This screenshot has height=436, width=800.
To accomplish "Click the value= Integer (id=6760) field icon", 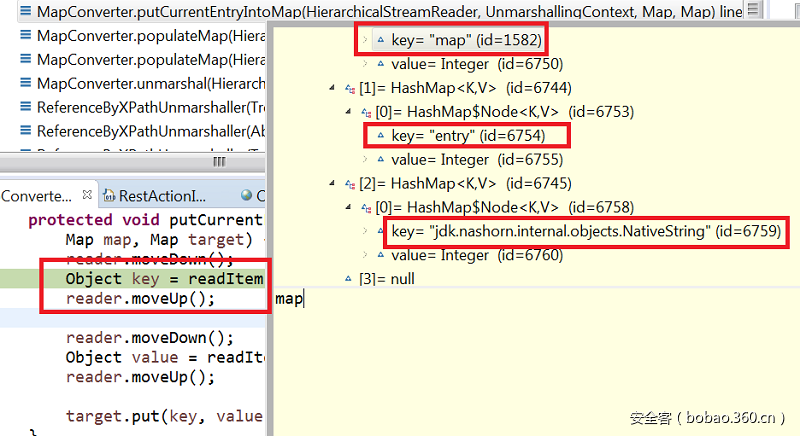I will coord(381,256).
